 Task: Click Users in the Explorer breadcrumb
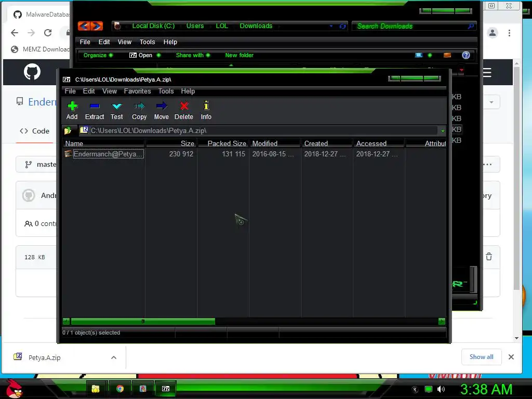(195, 26)
